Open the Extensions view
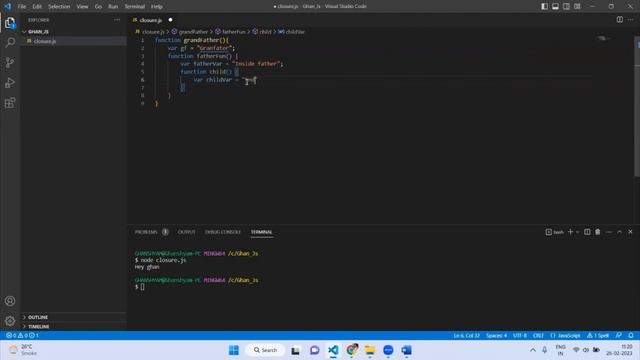 (10, 102)
